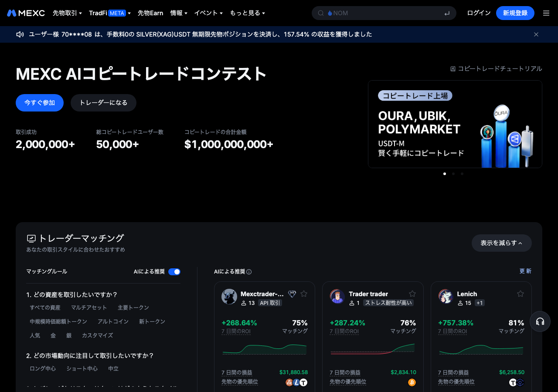Click the 新規登録 sign-up button
The height and width of the screenshot is (392, 558).
[x=515, y=13]
